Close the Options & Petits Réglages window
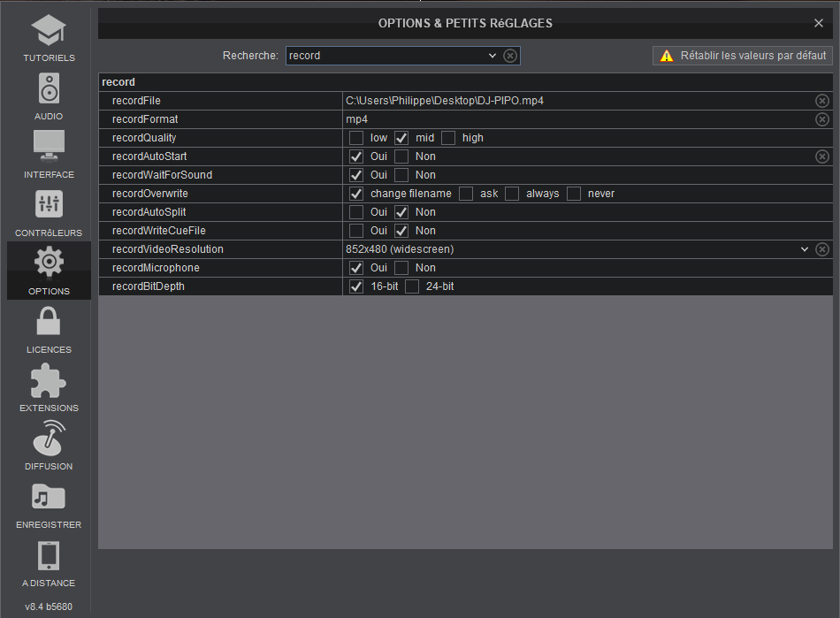The width and height of the screenshot is (840, 618). coord(819,23)
